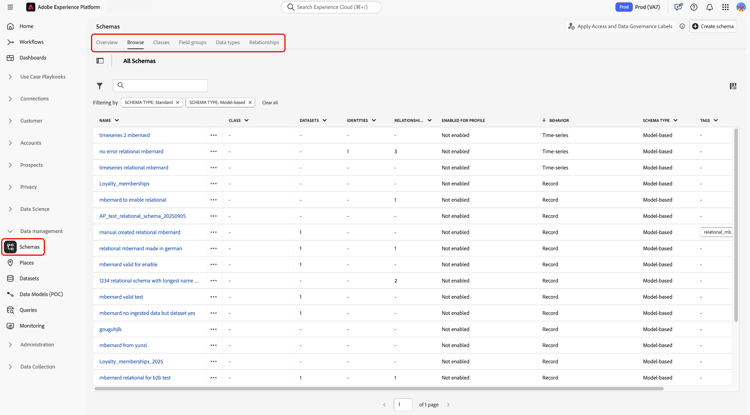750x415 pixels.
Task: Open the AP_test_relational_schema_20250905 link
Action: click(143, 216)
